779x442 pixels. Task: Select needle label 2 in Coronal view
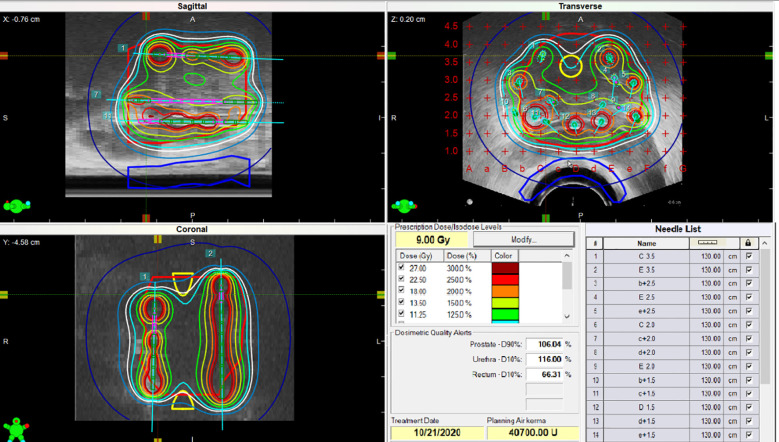pos(210,253)
